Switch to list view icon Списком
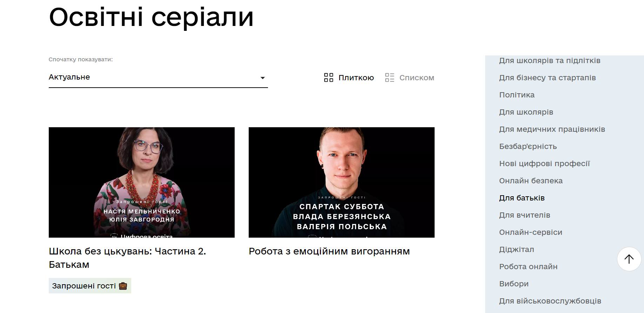The image size is (644, 313). point(389,77)
